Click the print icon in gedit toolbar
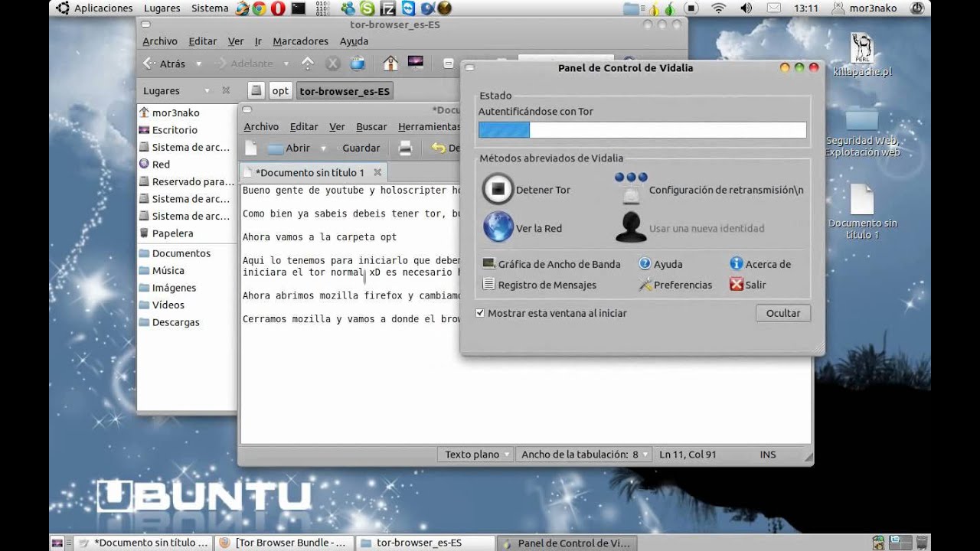This screenshot has width=980, height=551. (406, 148)
